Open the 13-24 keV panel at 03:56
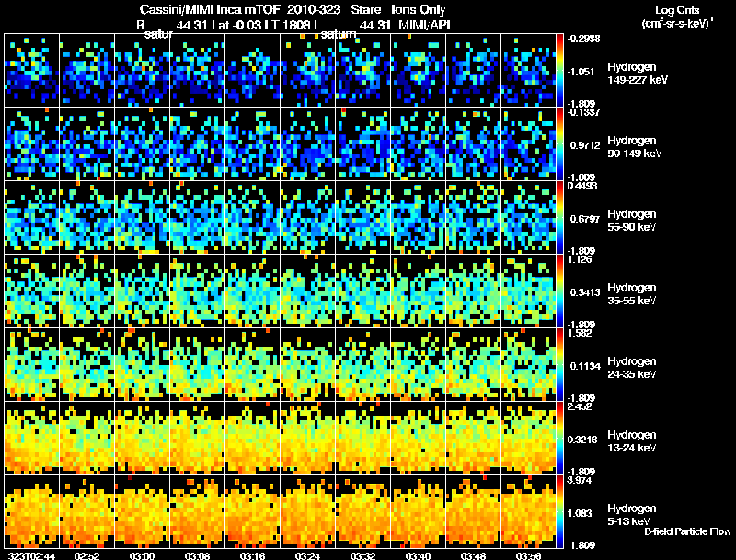Viewport: 736px width, 560px height. click(x=528, y=439)
